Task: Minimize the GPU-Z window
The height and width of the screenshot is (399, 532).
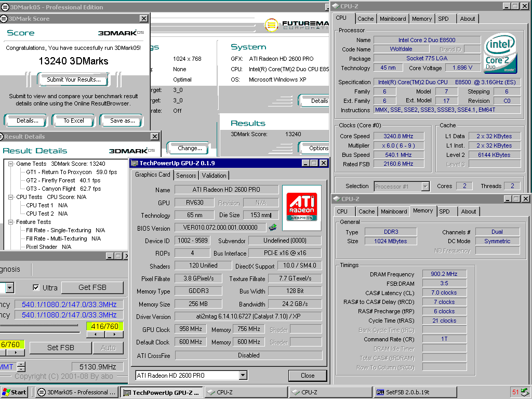Action: coord(305,163)
